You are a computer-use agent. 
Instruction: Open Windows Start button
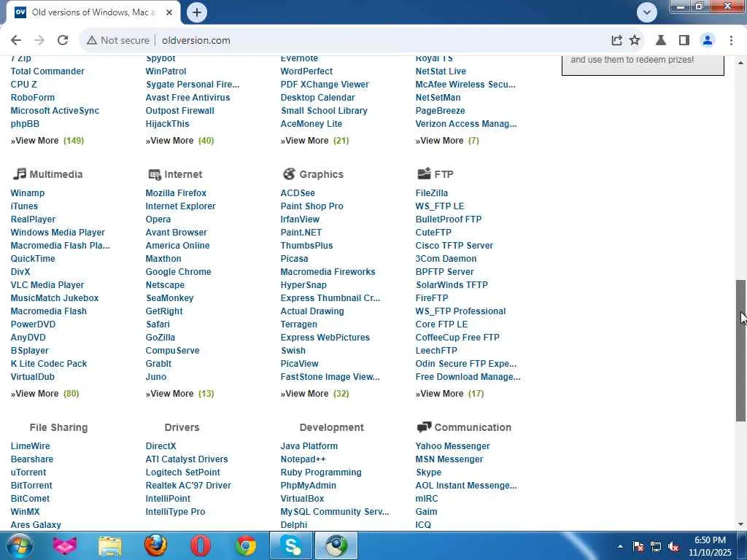(20, 545)
